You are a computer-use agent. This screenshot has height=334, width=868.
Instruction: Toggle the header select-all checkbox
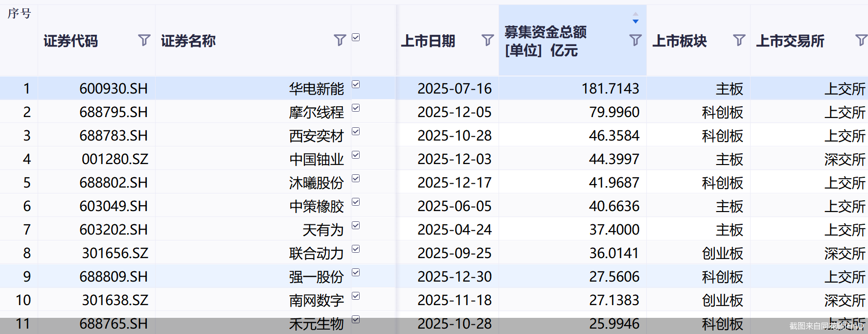coord(356,37)
